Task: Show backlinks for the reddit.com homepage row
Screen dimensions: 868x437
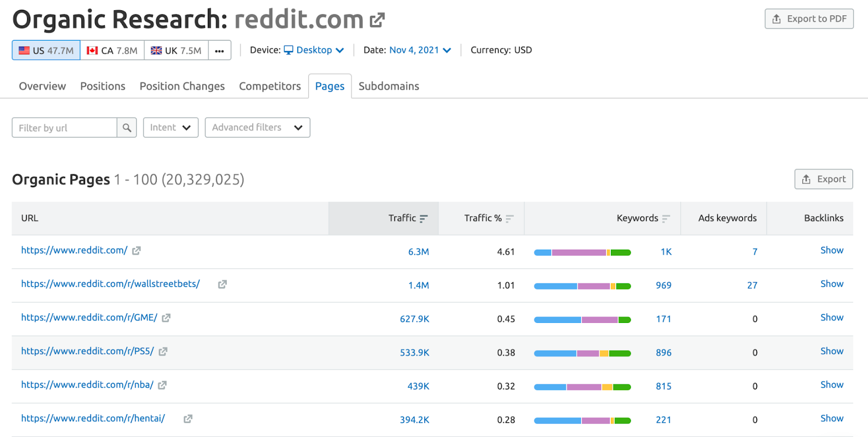Action: point(832,250)
